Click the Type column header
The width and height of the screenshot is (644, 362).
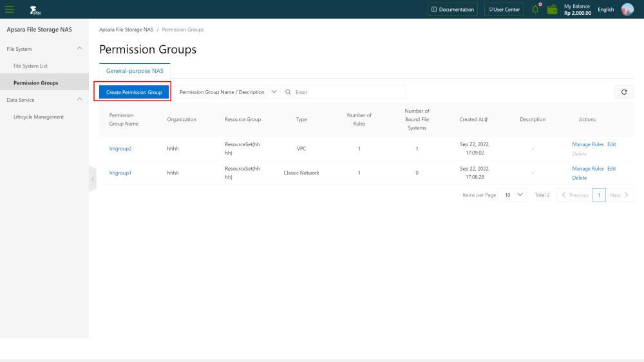301,119
